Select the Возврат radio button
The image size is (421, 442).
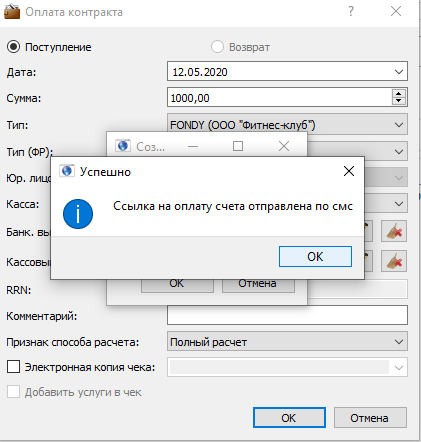tap(217, 47)
